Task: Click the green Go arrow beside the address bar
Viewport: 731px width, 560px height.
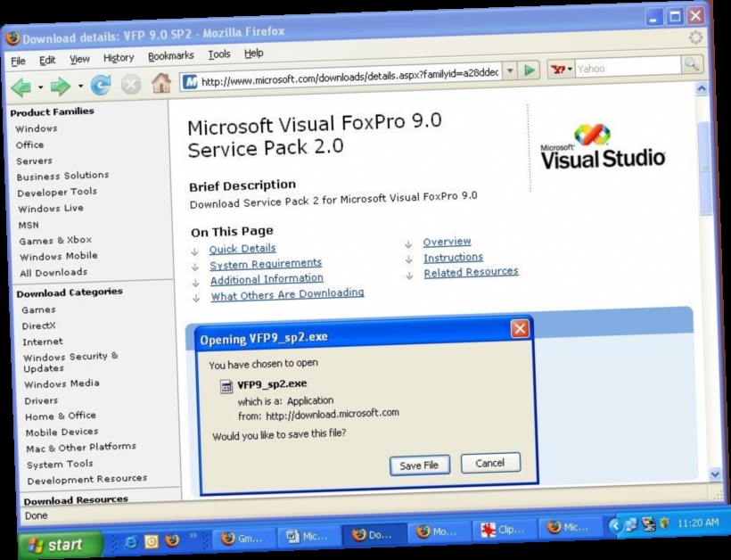Action: coord(530,70)
